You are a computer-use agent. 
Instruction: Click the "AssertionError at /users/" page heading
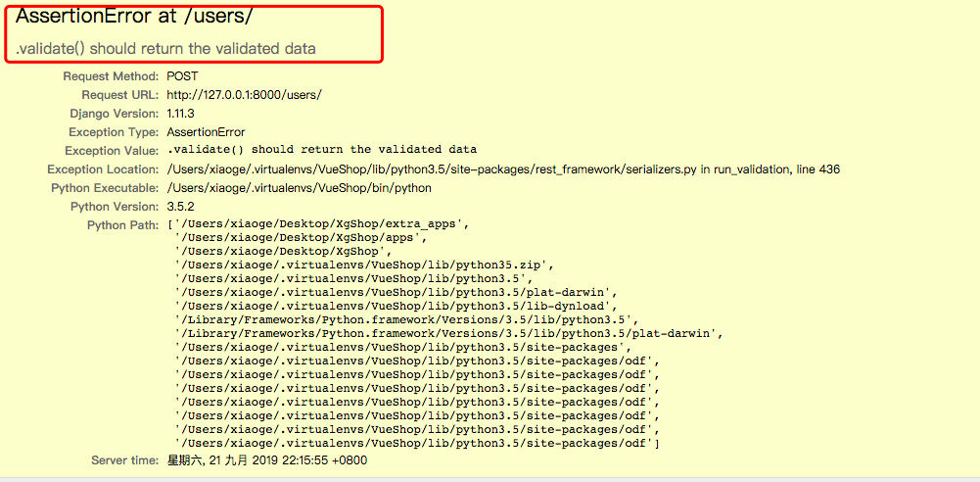[134, 18]
